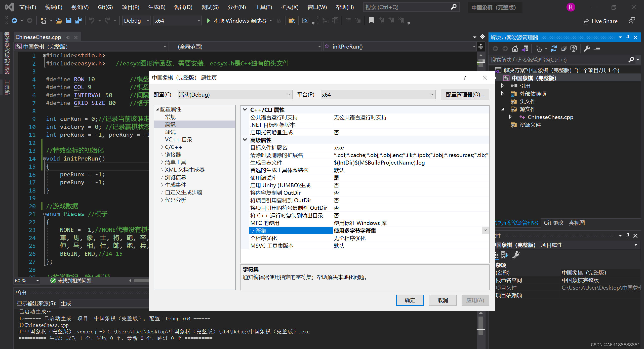644x349 pixels.
Task: Click the save all toolbar icon
Action: click(x=78, y=21)
